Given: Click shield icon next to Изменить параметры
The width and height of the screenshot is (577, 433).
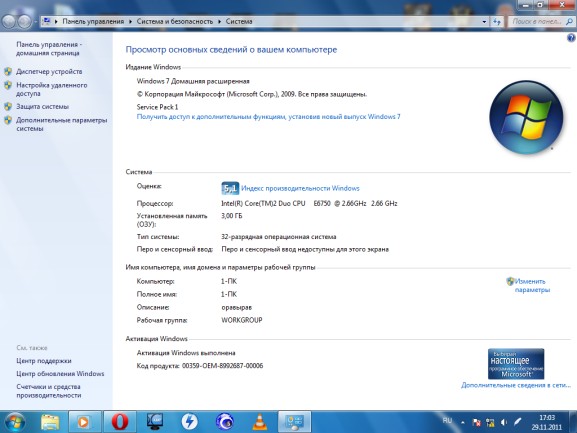Looking at the screenshot, I should click(510, 282).
